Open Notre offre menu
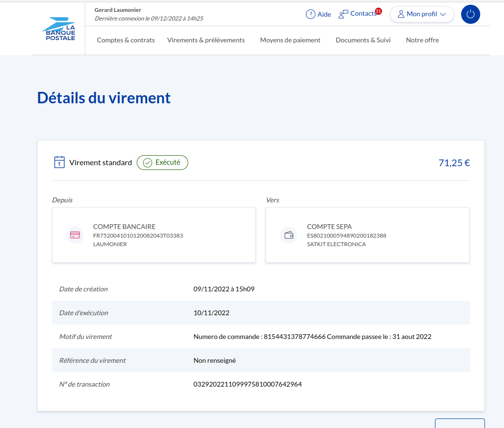 pyautogui.click(x=422, y=40)
